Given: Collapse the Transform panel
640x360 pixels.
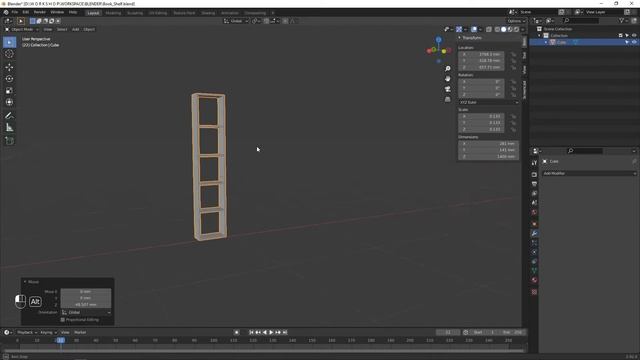Looking at the screenshot, I should coord(460,38).
